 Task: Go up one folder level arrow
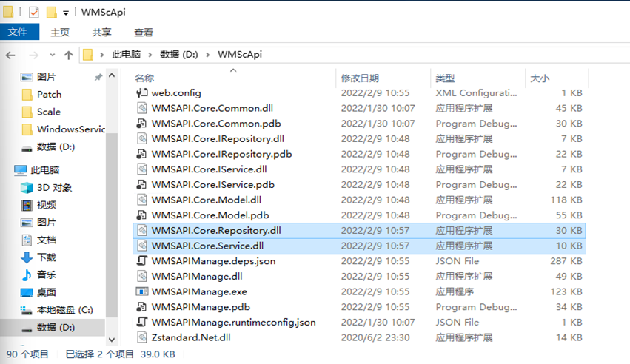69,55
